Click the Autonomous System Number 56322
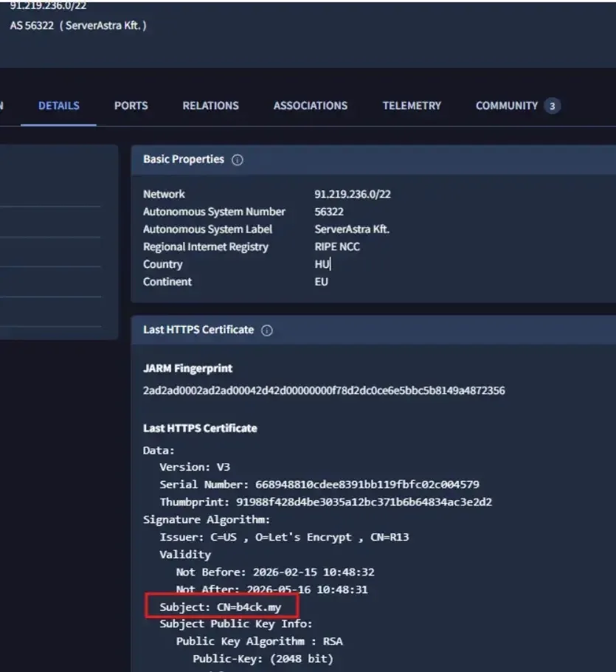The image size is (616, 672). (x=329, y=212)
